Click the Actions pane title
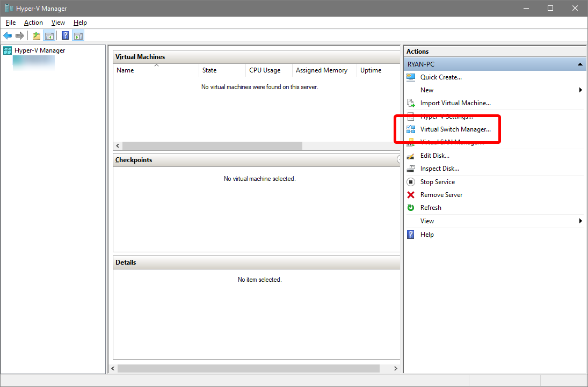Viewport: 588px width, 387px height. coord(417,52)
